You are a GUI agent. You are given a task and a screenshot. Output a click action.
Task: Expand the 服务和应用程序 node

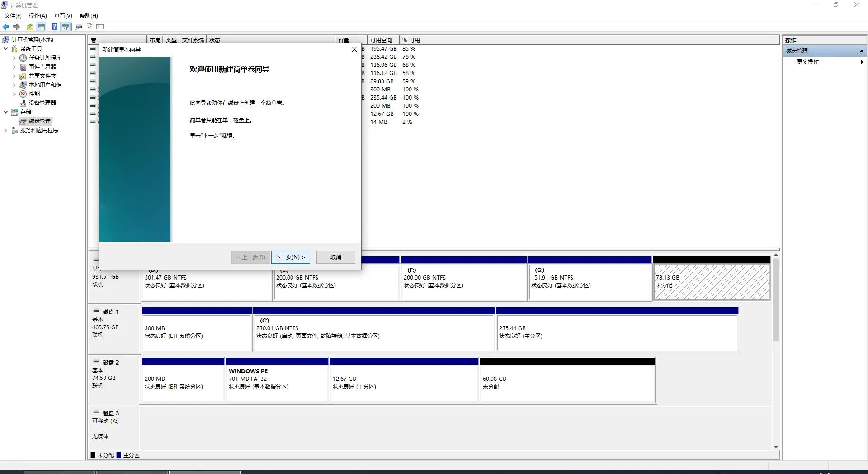point(5,130)
